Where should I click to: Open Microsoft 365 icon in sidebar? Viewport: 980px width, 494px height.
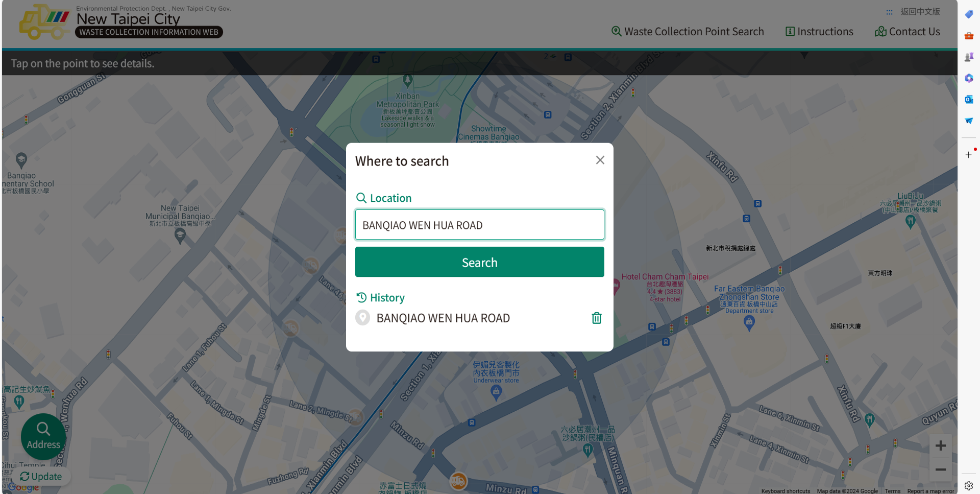(x=969, y=78)
